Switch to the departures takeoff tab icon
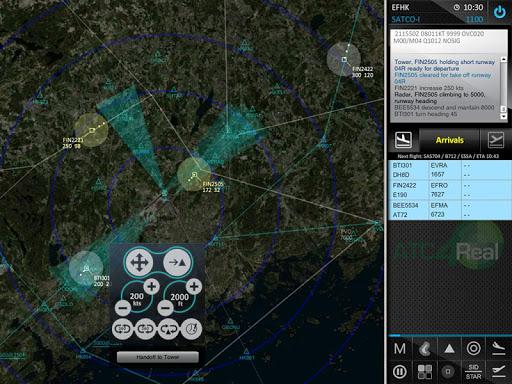The width and height of the screenshot is (512, 384). (x=496, y=140)
